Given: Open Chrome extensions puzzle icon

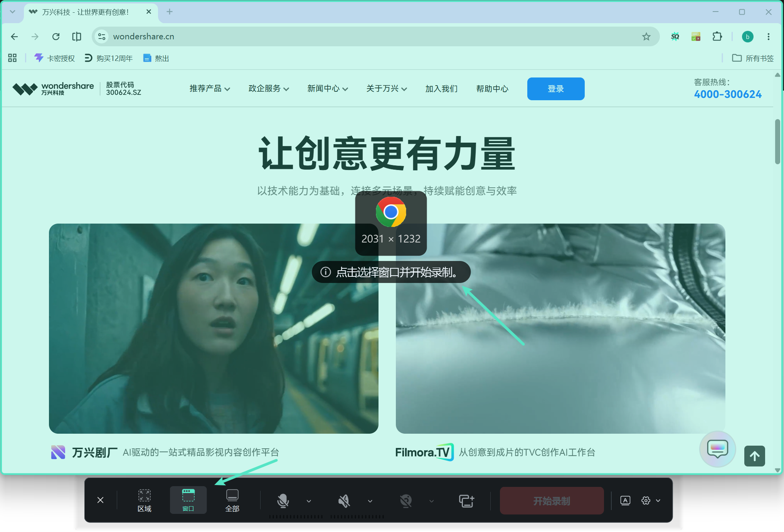Looking at the screenshot, I should click(717, 37).
